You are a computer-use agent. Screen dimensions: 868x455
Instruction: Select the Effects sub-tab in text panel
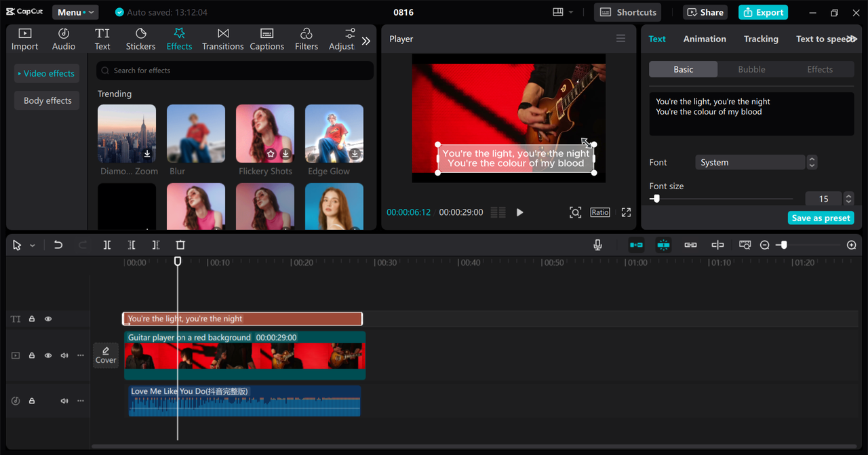(820, 69)
